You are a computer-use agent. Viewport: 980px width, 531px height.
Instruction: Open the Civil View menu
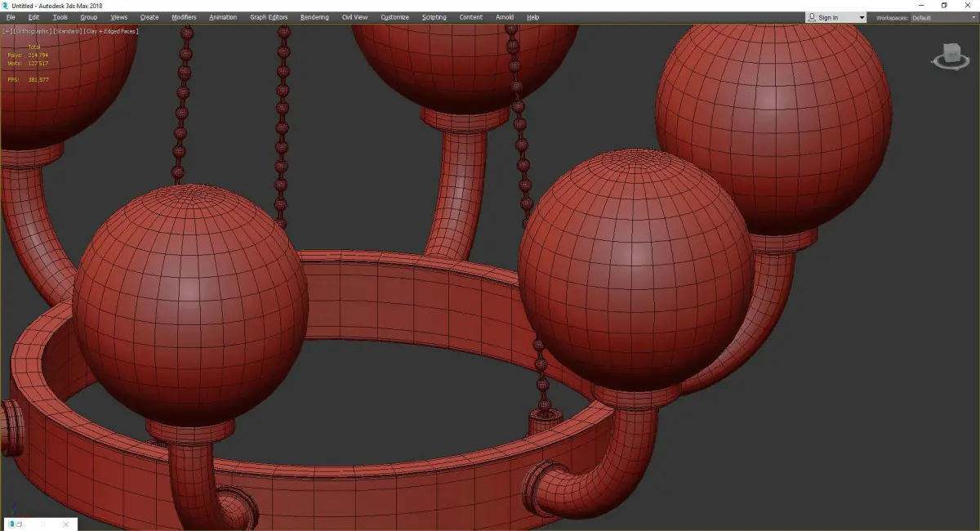click(x=354, y=17)
